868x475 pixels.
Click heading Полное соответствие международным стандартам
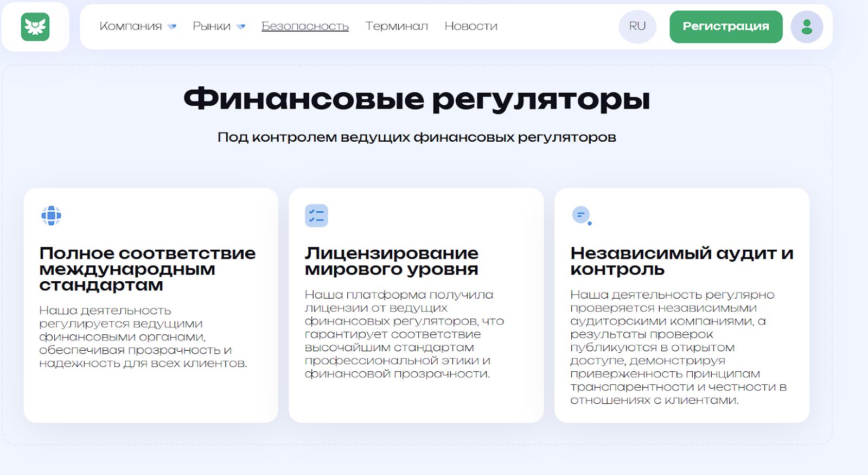tap(147, 269)
